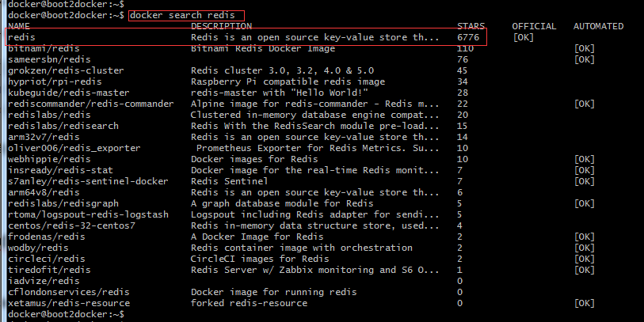The image size is (644, 322).
Task: Select the official 'redis' image name
Action: click(x=21, y=37)
